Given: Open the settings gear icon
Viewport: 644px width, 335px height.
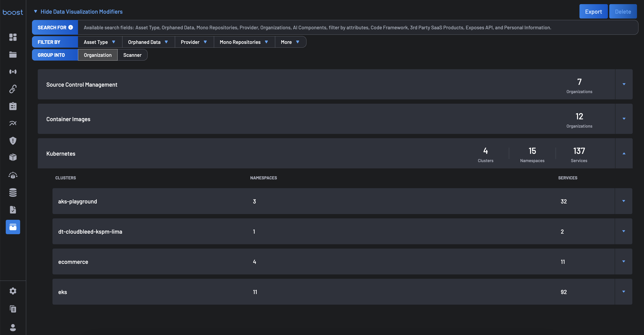Looking at the screenshot, I should point(13,291).
